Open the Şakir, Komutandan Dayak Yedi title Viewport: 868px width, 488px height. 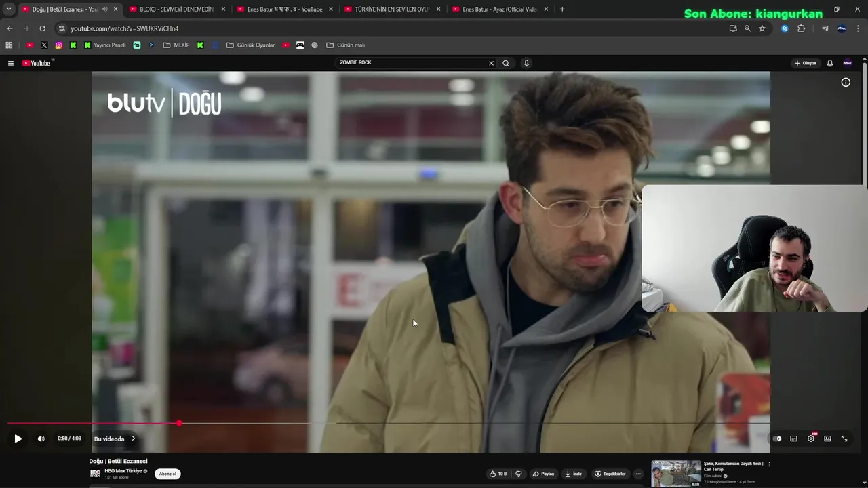click(733, 466)
